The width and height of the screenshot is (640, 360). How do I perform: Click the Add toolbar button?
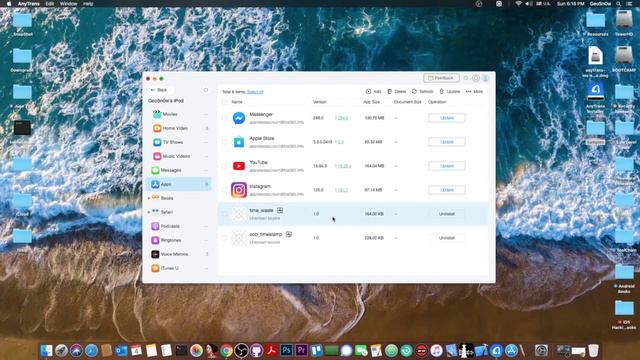(x=373, y=92)
